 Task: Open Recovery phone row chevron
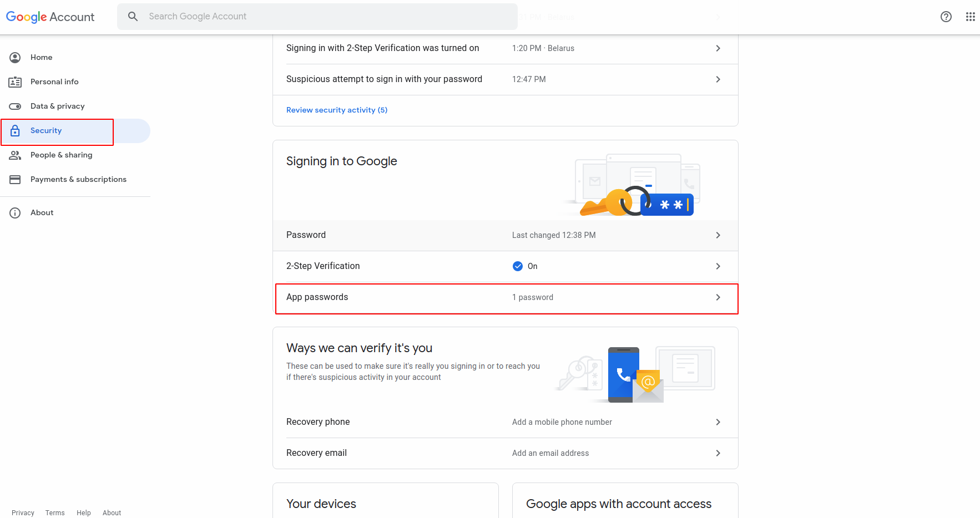pyautogui.click(x=718, y=422)
